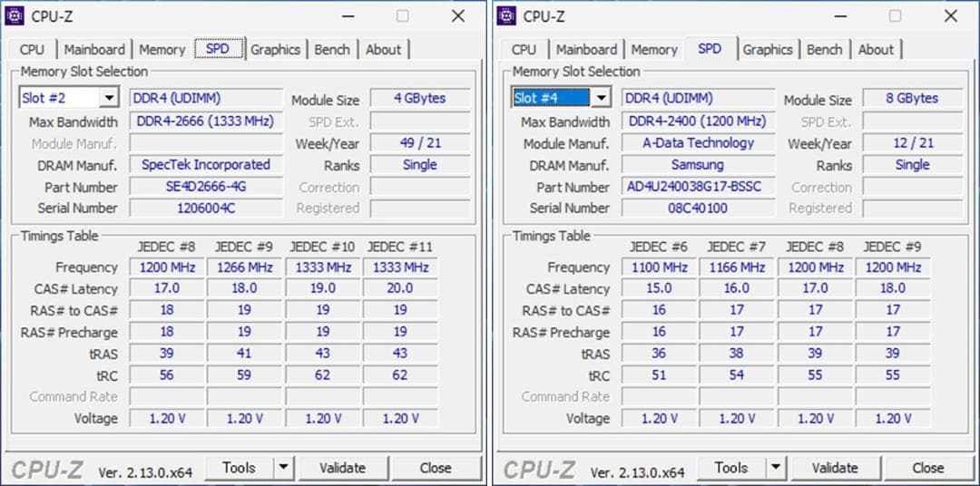
Task: Open About tab in left window
Action: (383, 49)
